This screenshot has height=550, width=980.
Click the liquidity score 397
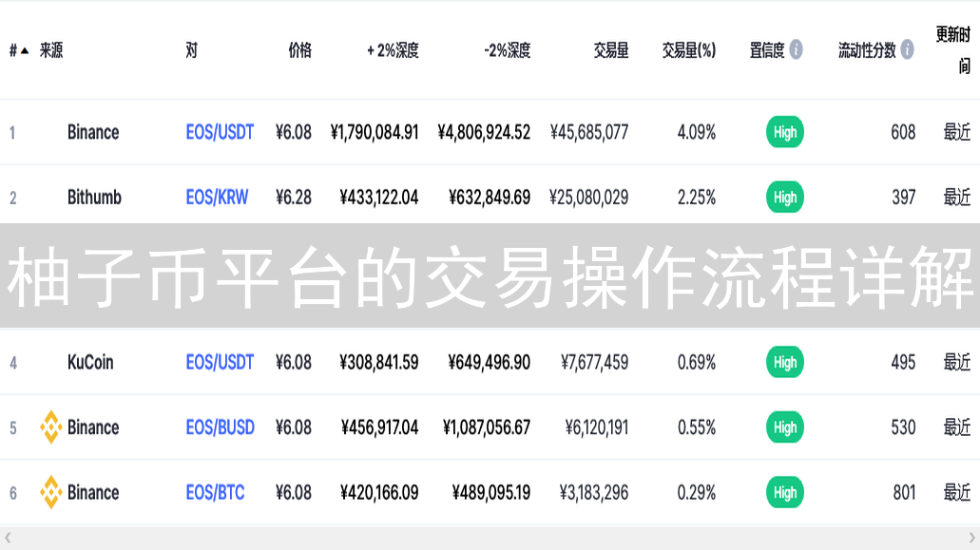(904, 198)
